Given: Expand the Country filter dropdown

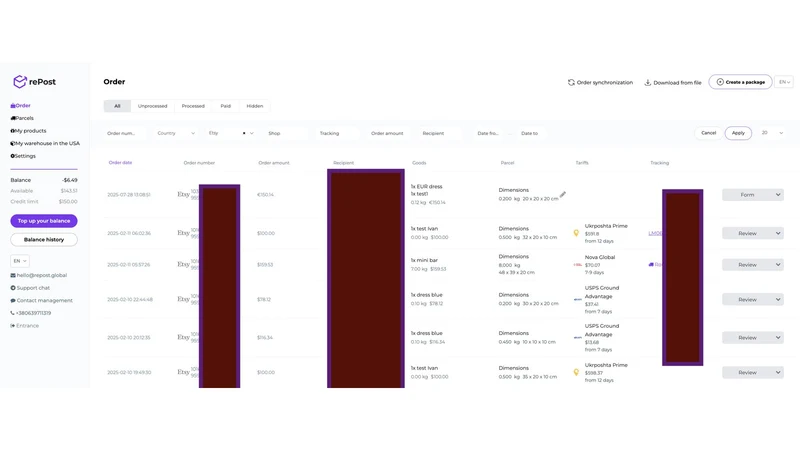Looking at the screenshot, I should tap(176, 133).
